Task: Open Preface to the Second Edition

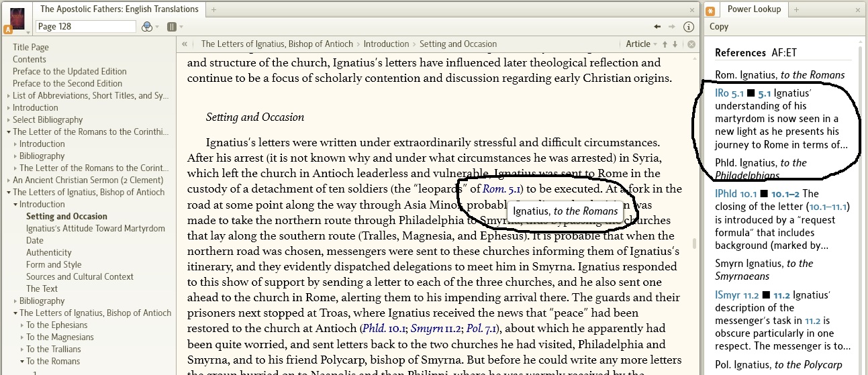Action: tap(68, 84)
